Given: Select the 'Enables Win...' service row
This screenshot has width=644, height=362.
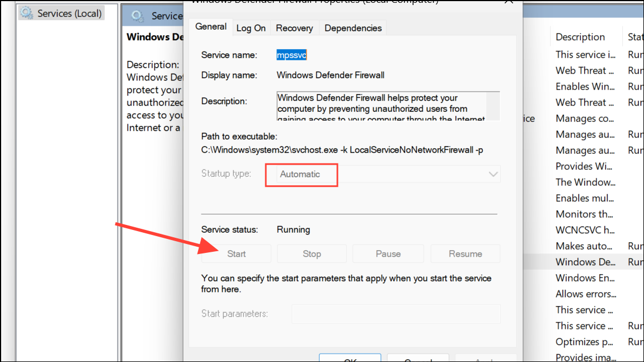Looking at the screenshot, I should click(x=585, y=87).
